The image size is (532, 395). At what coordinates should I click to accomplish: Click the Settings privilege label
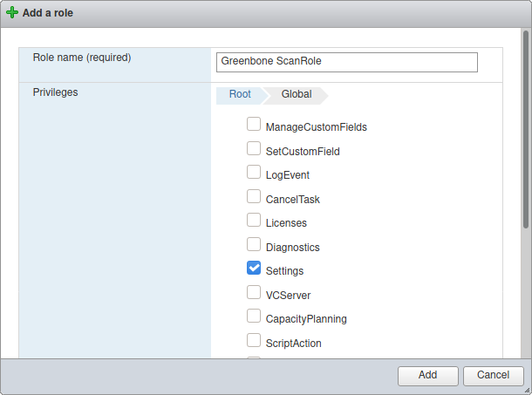pyautogui.click(x=284, y=271)
